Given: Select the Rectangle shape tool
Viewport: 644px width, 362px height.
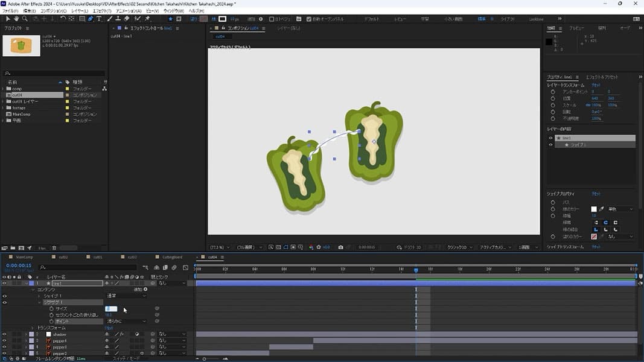Looking at the screenshot, I should tap(81, 19).
